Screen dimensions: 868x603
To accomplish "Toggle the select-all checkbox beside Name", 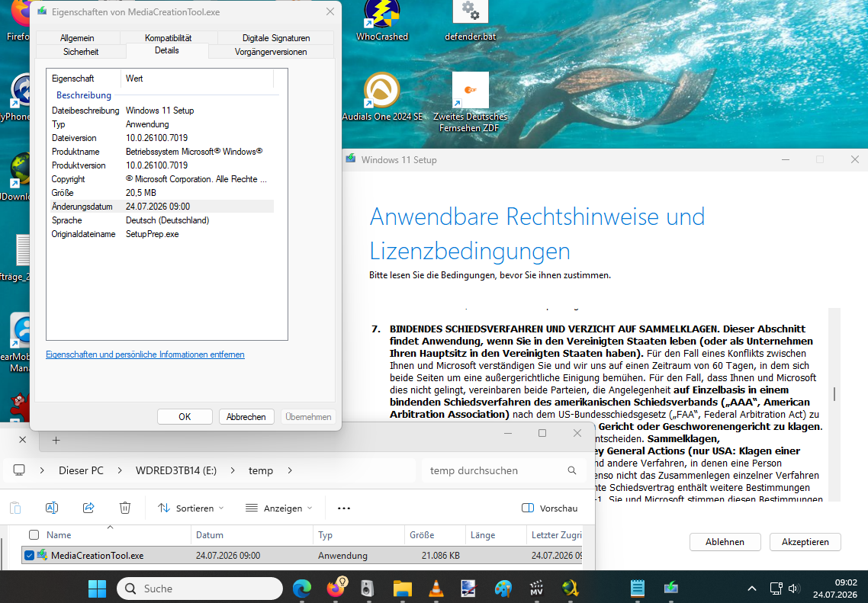I will pos(34,535).
